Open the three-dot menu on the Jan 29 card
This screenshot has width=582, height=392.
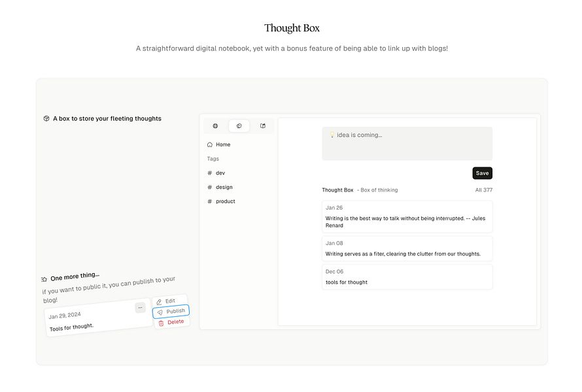click(140, 308)
